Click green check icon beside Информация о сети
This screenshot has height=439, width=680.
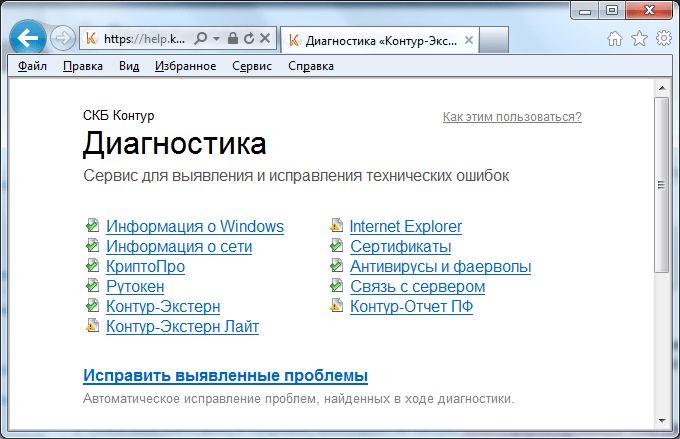point(92,245)
